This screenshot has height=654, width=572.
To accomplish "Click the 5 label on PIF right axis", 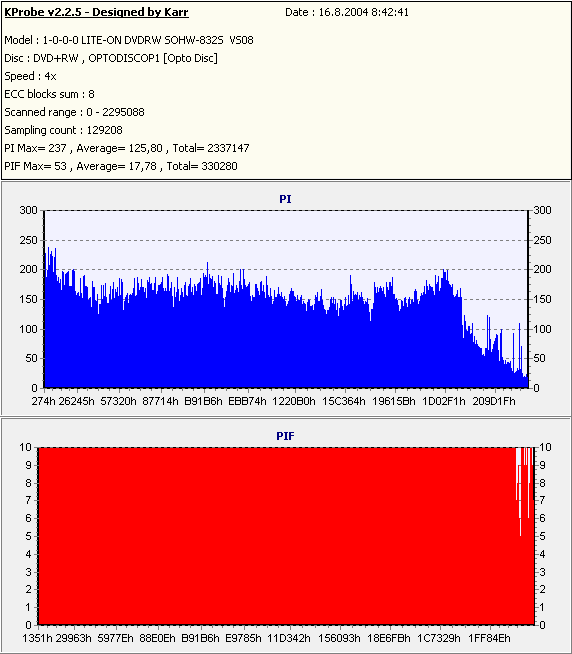I will [542, 536].
